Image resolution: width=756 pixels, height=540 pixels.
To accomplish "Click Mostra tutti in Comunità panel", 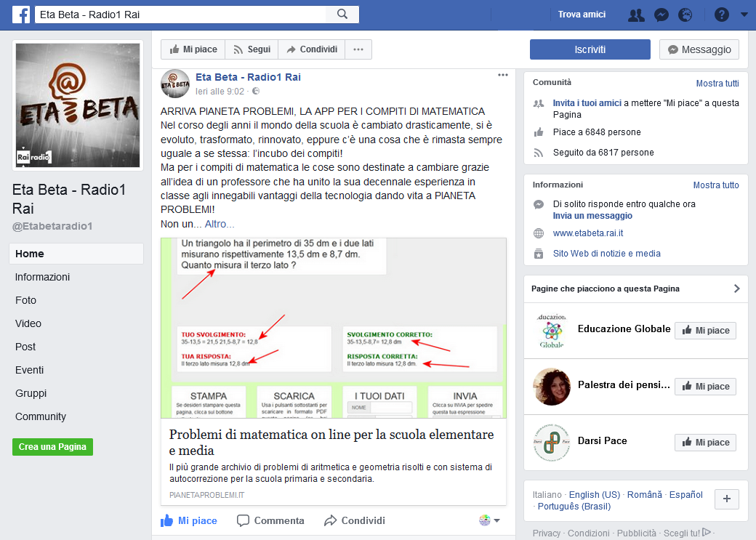I will coord(717,84).
